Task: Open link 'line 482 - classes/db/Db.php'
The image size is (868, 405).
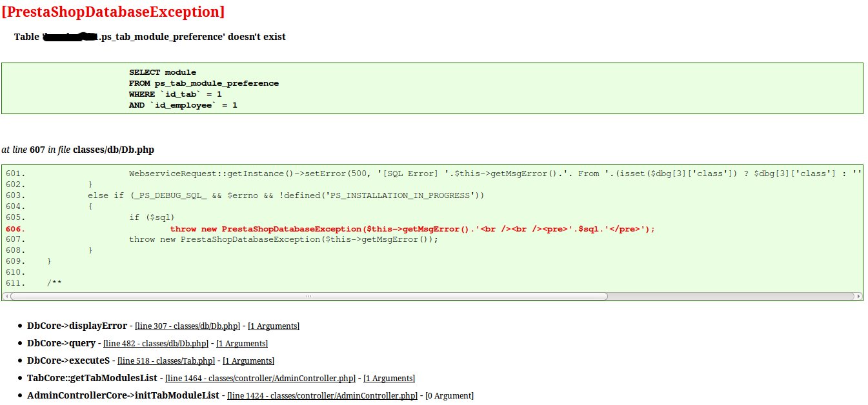Action: tap(156, 344)
